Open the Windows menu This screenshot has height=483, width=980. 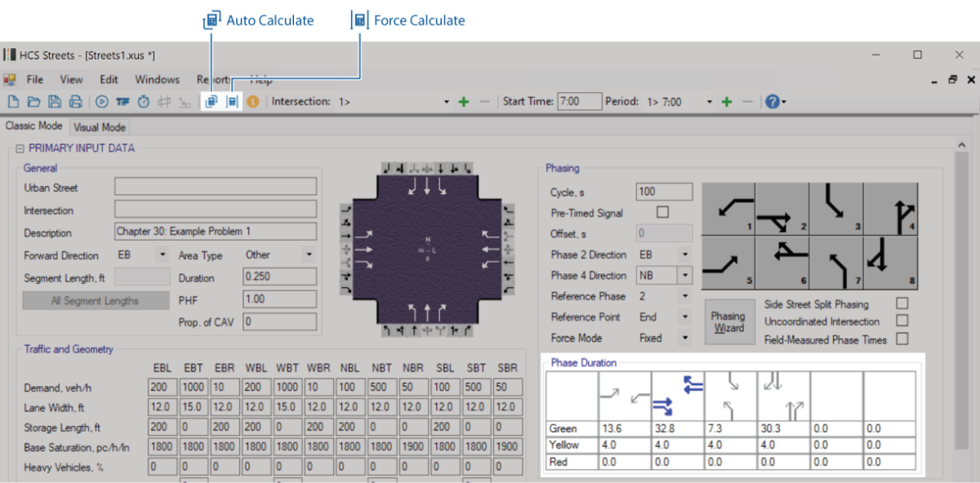click(157, 80)
